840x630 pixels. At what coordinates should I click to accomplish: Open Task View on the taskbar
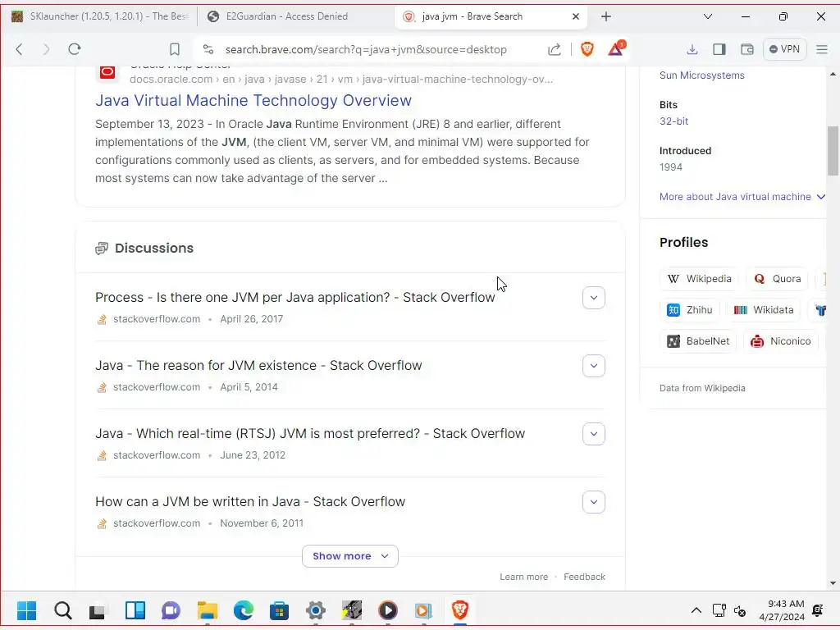point(98,610)
